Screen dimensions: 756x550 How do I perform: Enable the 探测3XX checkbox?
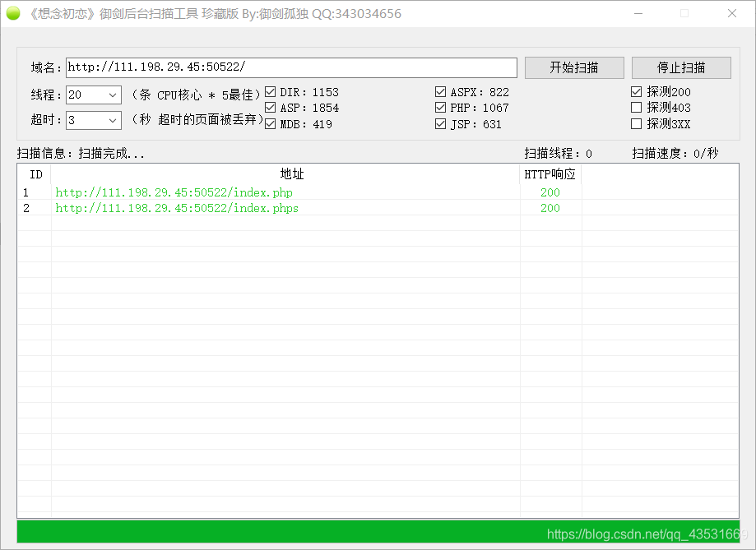(x=637, y=124)
